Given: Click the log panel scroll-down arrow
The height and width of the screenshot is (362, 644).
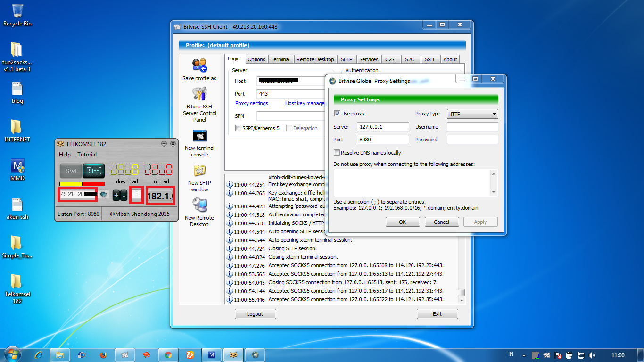Looking at the screenshot, I should 461,300.
